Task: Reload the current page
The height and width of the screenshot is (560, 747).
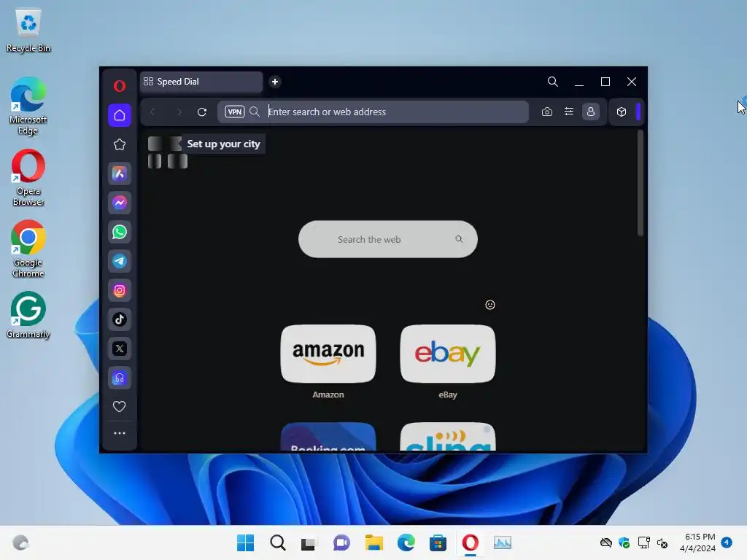Action: tap(202, 112)
